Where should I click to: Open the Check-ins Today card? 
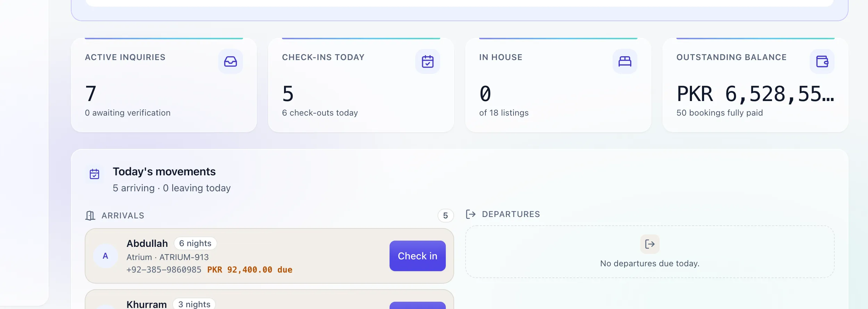point(361,85)
